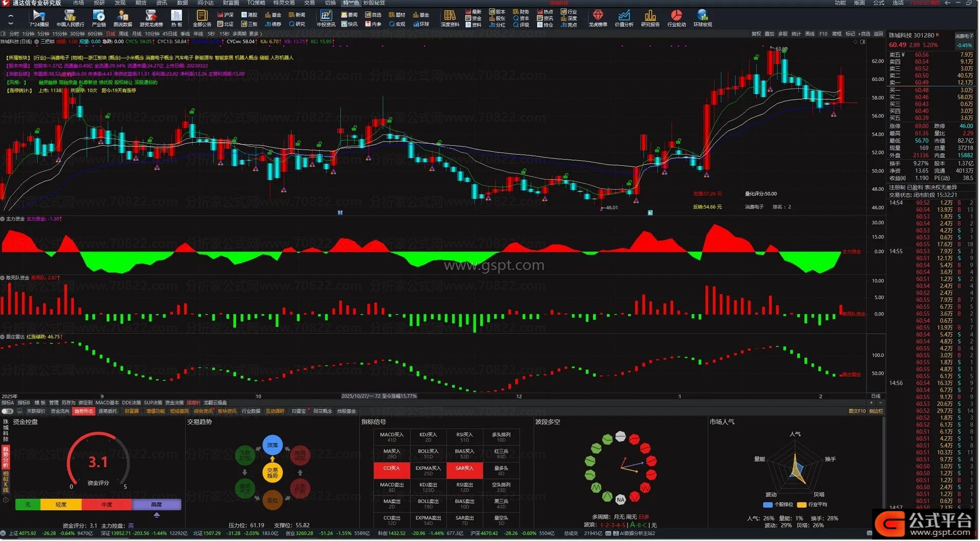Click the +自选 button
This screenshot has width=980, height=541.
pyautogui.click(x=865, y=34)
